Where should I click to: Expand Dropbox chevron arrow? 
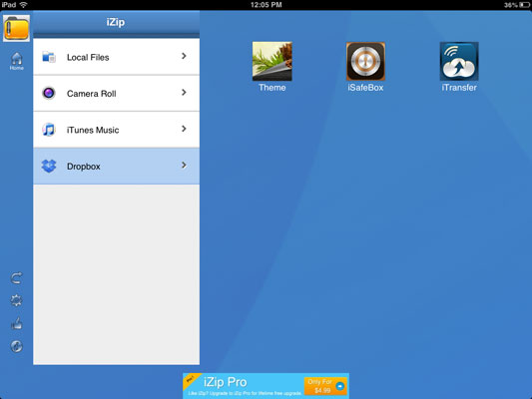pyautogui.click(x=184, y=166)
